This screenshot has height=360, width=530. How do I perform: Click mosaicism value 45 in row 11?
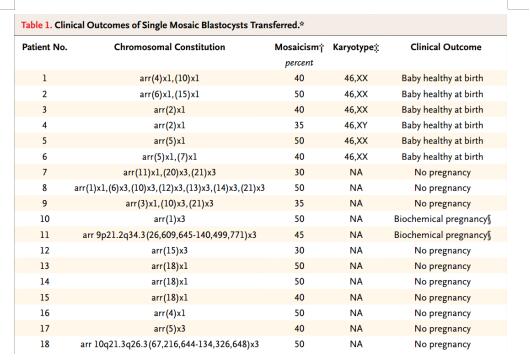299,235
